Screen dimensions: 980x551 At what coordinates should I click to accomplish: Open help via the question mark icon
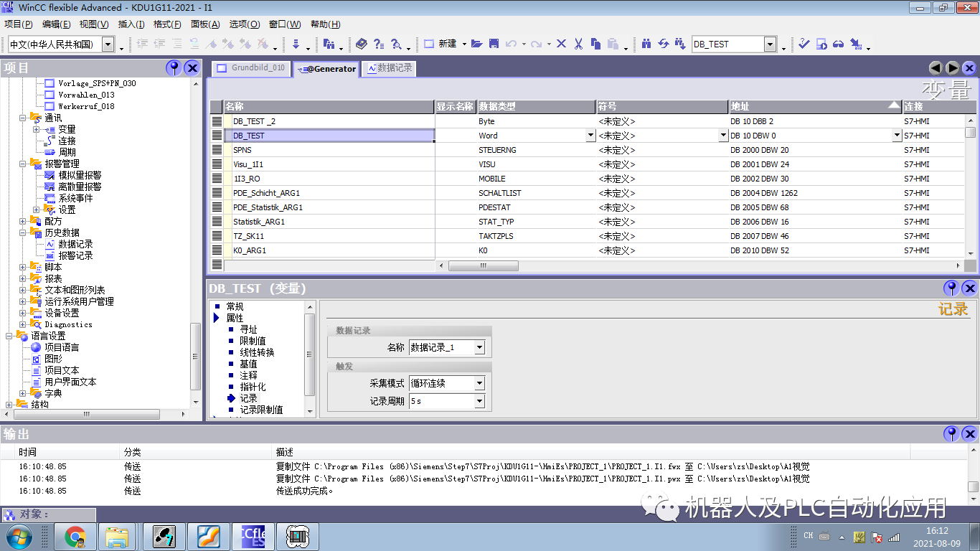[x=380, y=44]
